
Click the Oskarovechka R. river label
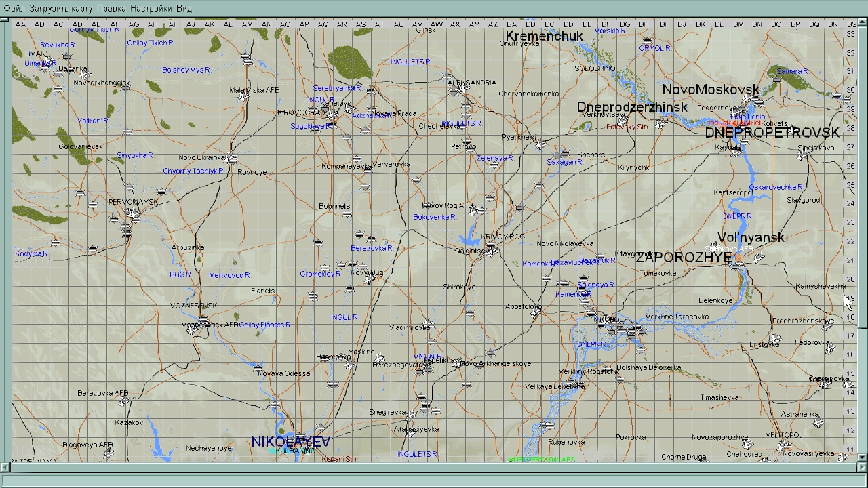pyautogui.click(x=776, y=187)
